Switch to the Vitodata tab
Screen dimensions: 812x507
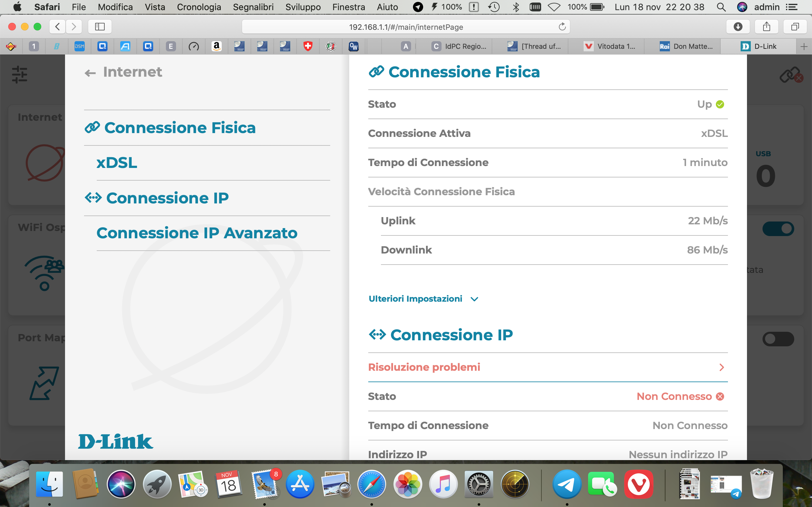(x=610, y=46)
